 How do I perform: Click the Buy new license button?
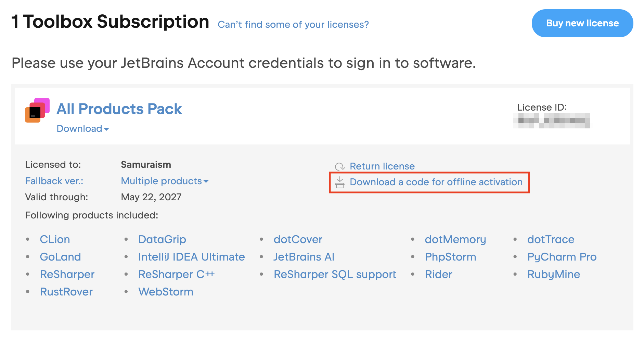pyautogui.click(x=582, y=23)
